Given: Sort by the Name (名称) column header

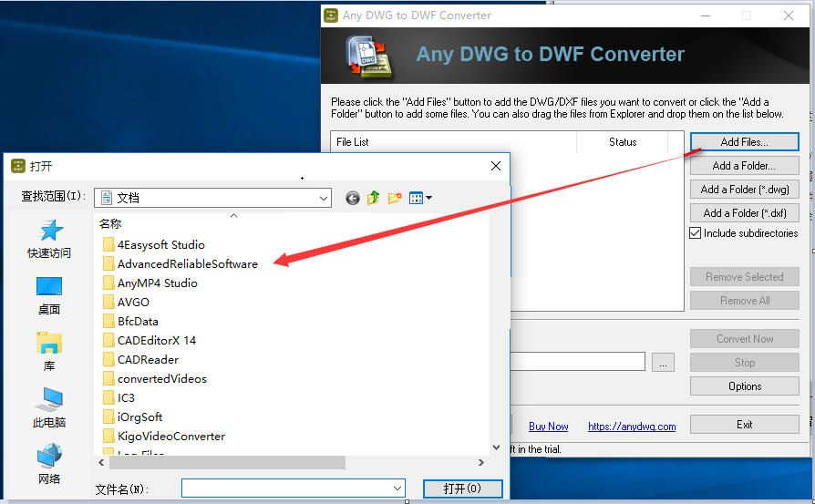Looking at the screenshot, I should click(110, 224).
